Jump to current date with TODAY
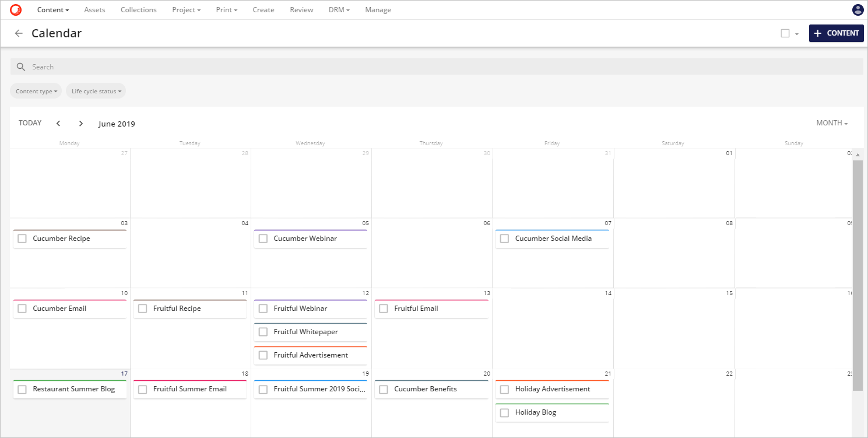Screen dimensions: 868x438 click(x=30, y=123)
